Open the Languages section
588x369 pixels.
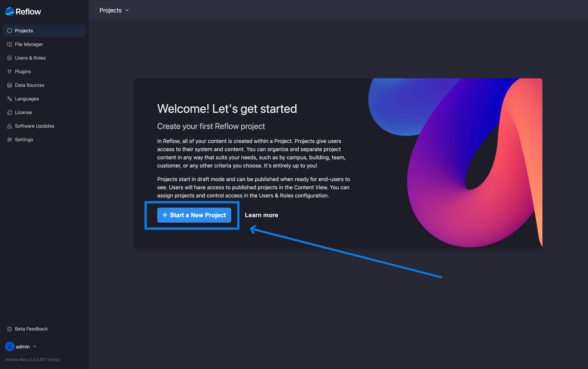click(44, 99)
